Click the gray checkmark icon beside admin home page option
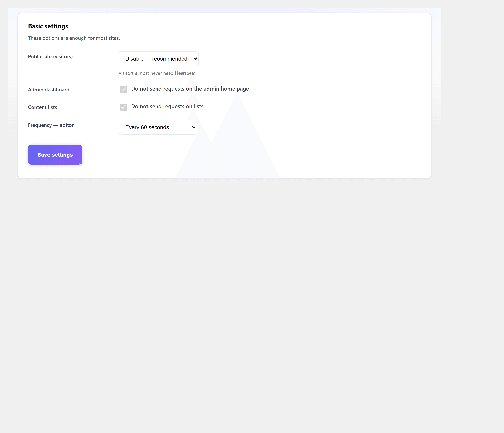Viewport: 504px width, 433px height. click(124, 89)
